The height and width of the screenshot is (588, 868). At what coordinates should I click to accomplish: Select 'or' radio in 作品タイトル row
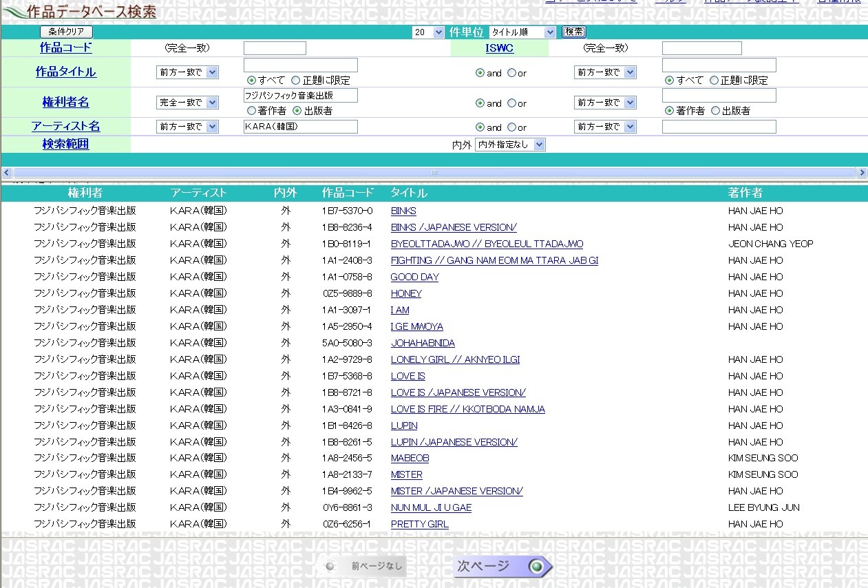pos(511,73)
